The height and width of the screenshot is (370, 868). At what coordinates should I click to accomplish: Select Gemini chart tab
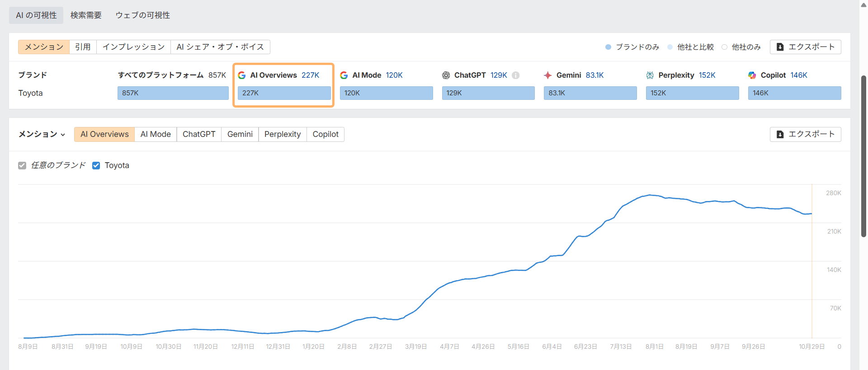240,134
